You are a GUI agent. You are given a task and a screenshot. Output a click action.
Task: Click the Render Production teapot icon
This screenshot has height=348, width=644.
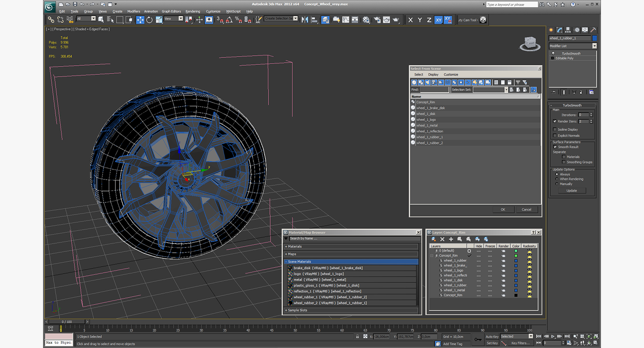click(396, 20)
